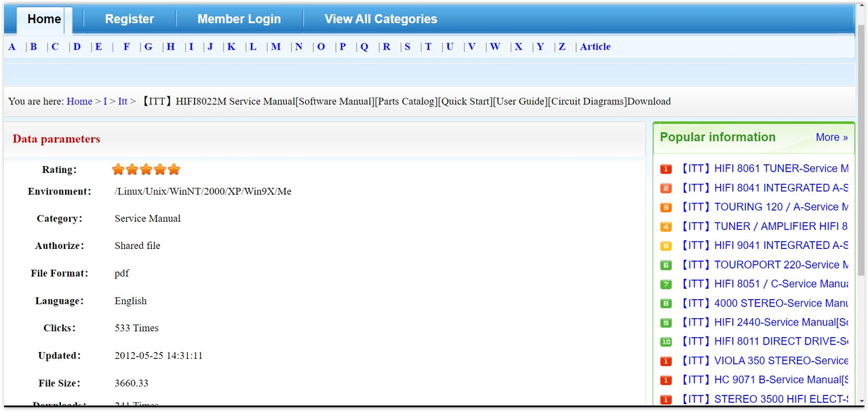Open HC 9071 B service manual link

coord(764,380)
